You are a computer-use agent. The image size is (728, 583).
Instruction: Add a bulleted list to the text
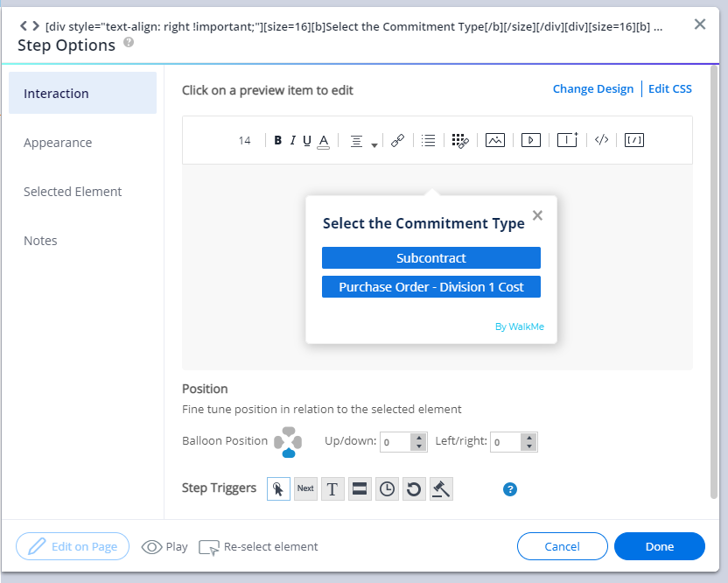pyautogui.click(x=428, y=140)
